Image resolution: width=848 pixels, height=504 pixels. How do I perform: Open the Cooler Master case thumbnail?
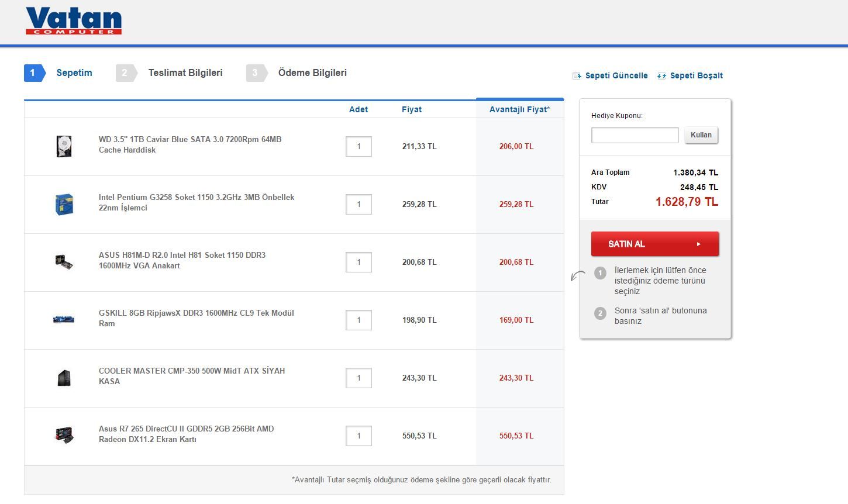click(64, 378)
